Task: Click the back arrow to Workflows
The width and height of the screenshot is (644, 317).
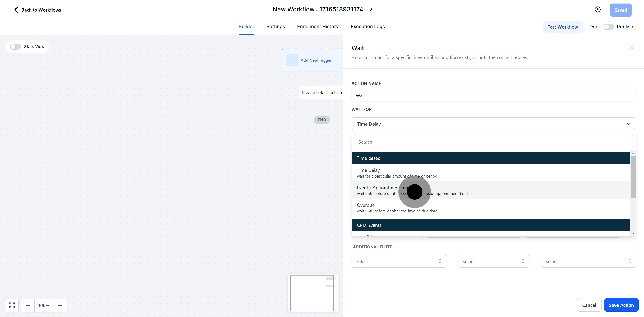Action: pyautogui.click(x=16, y=10)
